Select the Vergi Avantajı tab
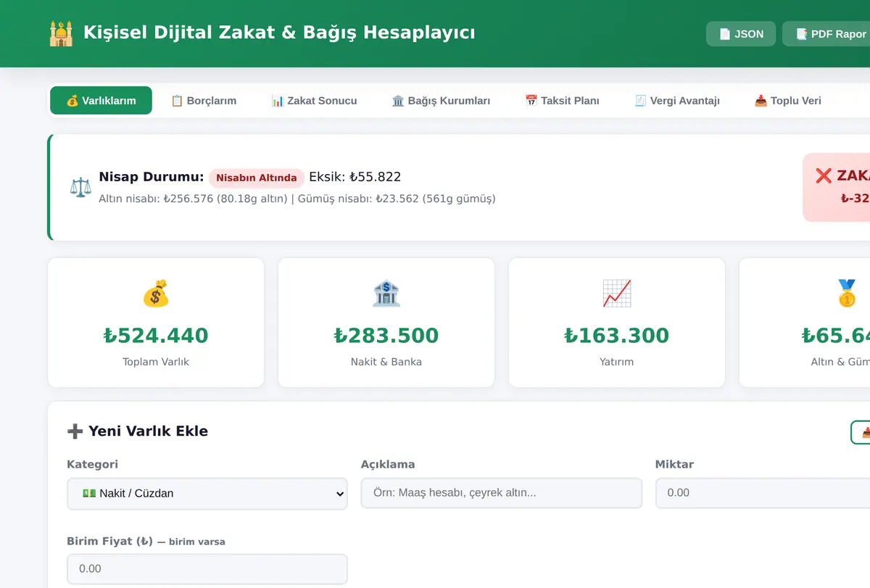Image resolution: width=870 pixels, height=588 pixels. click(677, 101)
